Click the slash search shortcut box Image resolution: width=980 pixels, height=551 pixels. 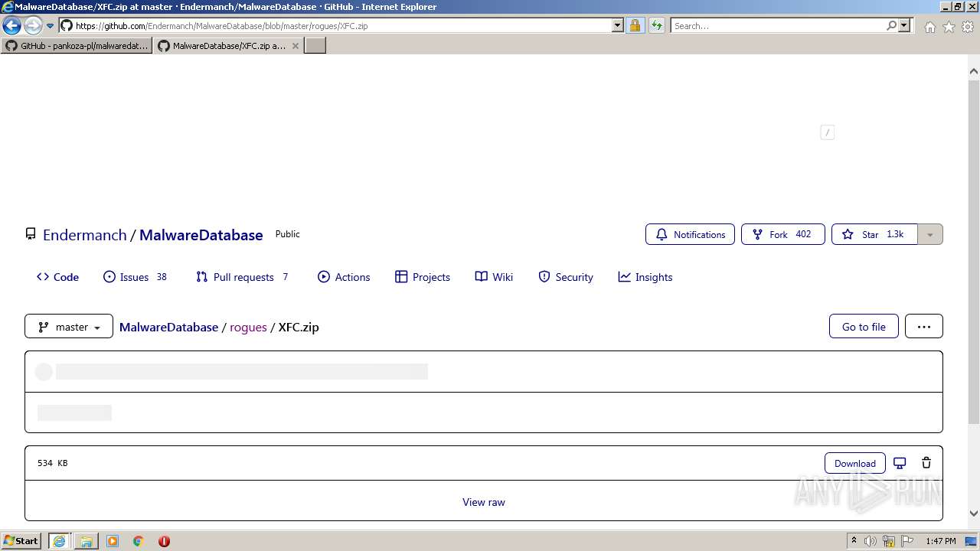pos(827,132)
